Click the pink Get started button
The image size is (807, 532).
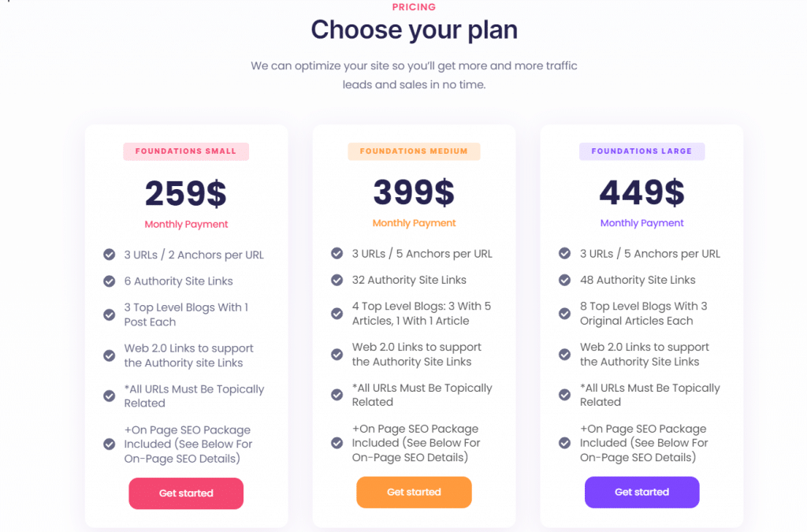pos(186,493)
